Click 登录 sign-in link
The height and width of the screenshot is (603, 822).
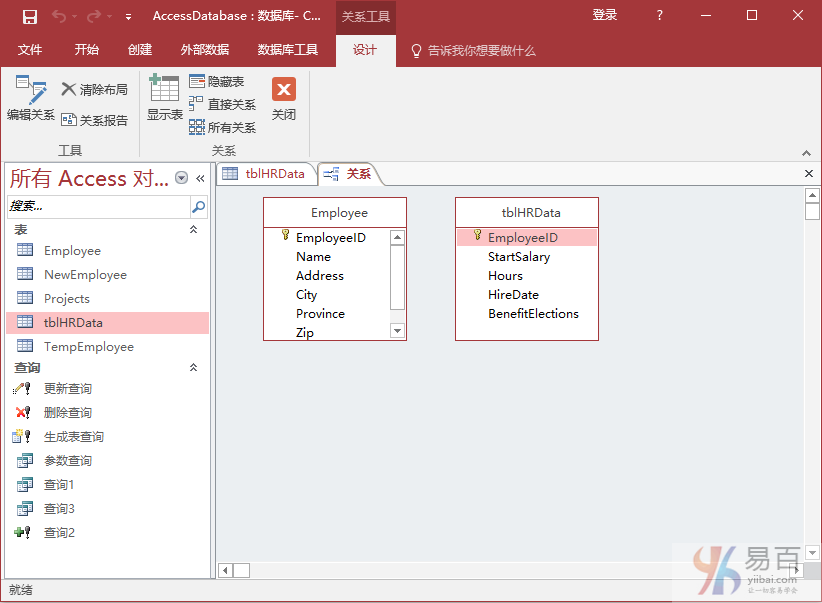pyautogui.click(x=605, y=16)
